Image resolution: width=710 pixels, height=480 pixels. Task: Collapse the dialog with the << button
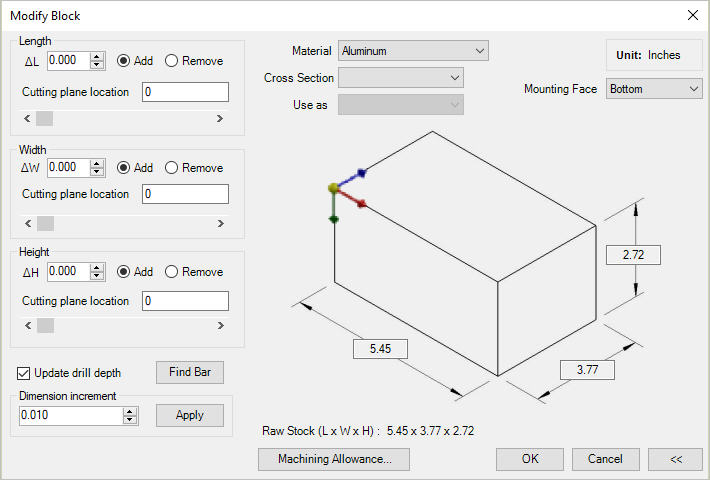tap(675, 459)
